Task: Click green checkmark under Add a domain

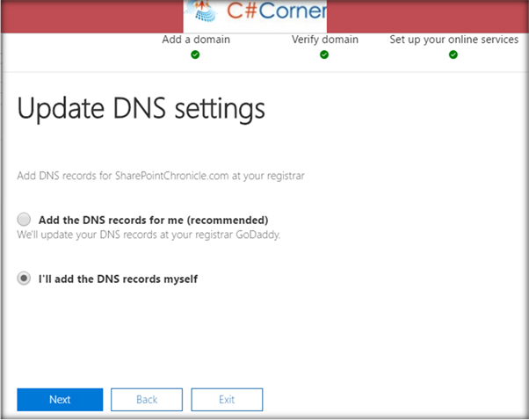Action: pyautogui.click(x=195, y=54)
